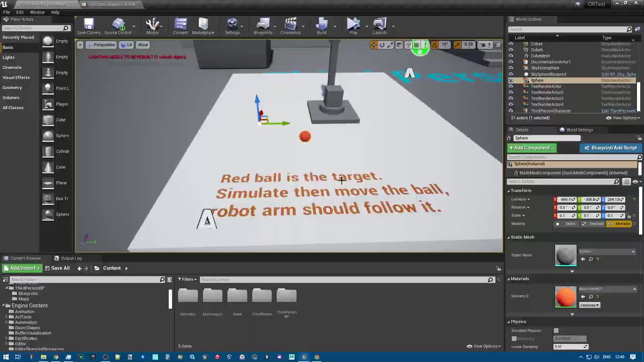Open the Add Component dropdown
644x362 pixels.
(532, 147)
